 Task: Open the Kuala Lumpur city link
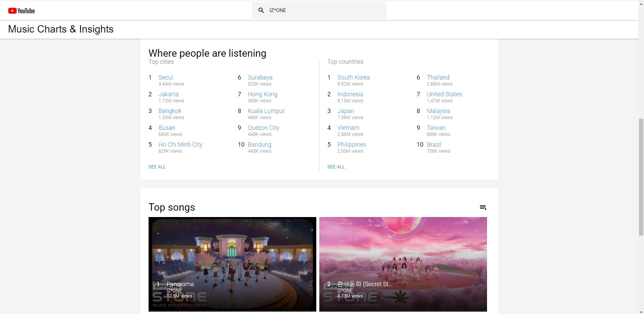click(x=266, y=111)
